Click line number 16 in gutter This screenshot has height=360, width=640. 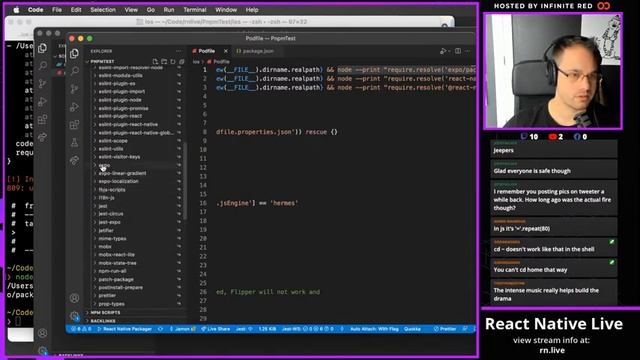pyautogui.click(x=203, y=203)
